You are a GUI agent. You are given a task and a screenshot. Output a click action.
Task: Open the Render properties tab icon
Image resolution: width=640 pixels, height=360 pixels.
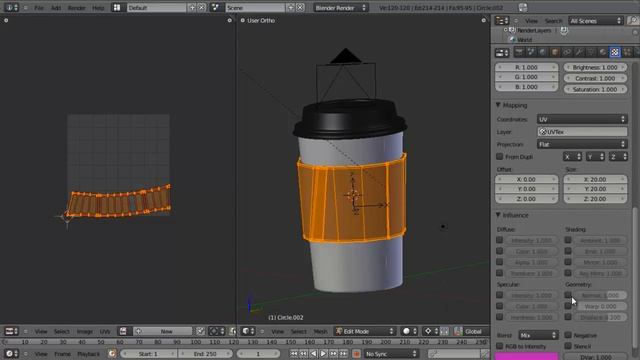pyautogui.click(x=519, y=52)
